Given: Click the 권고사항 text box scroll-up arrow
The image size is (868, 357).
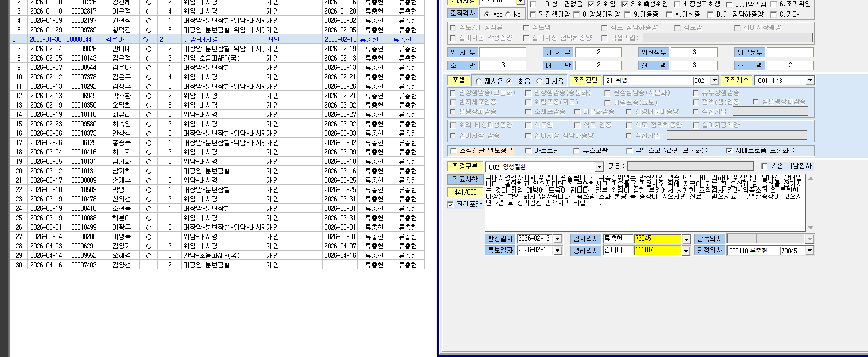Looking at the screenshot, I should point(811,178).
